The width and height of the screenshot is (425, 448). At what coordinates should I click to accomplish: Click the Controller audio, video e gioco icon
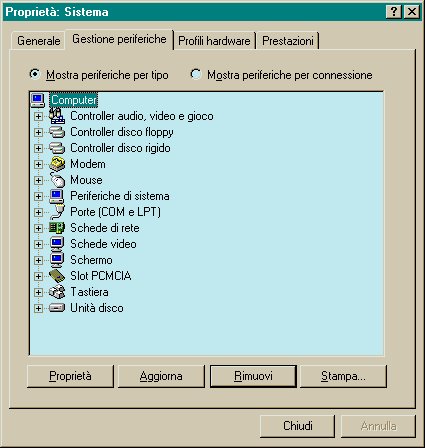tap(57, 116)
